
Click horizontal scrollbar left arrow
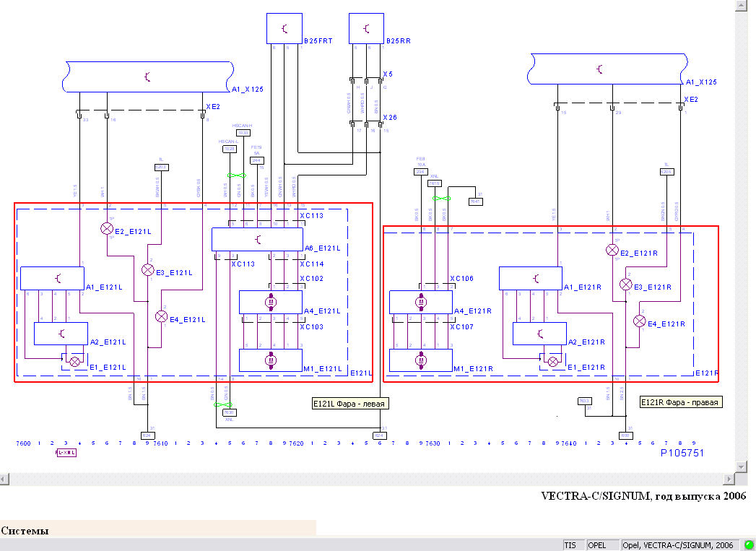(4, 479)
